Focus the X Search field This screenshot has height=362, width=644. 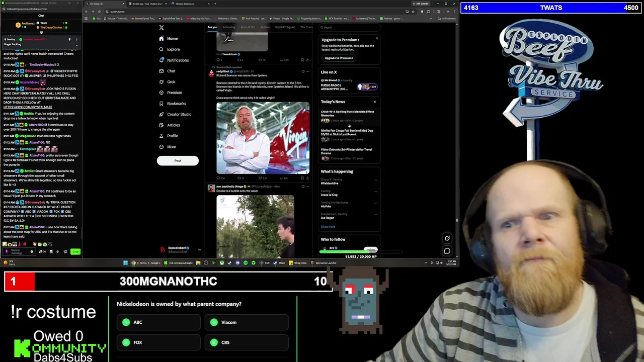coord(349,28)
